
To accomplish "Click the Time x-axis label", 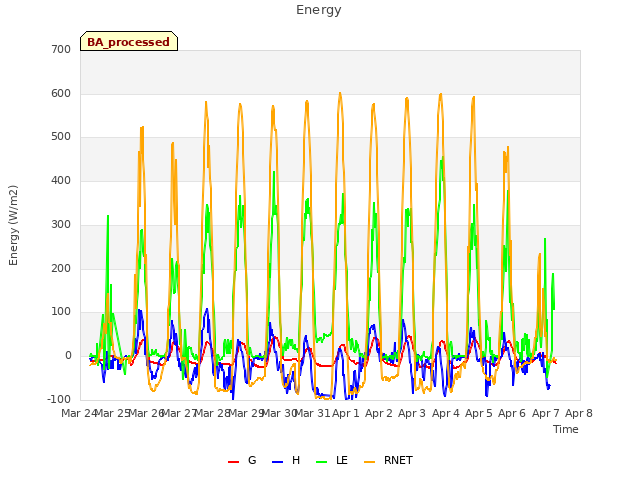I will [566, 429].
